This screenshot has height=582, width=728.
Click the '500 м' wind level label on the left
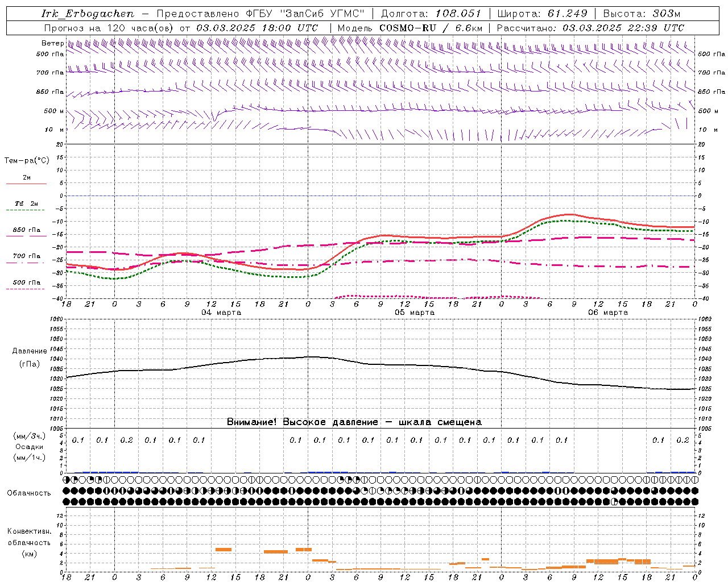coord(54,111)
